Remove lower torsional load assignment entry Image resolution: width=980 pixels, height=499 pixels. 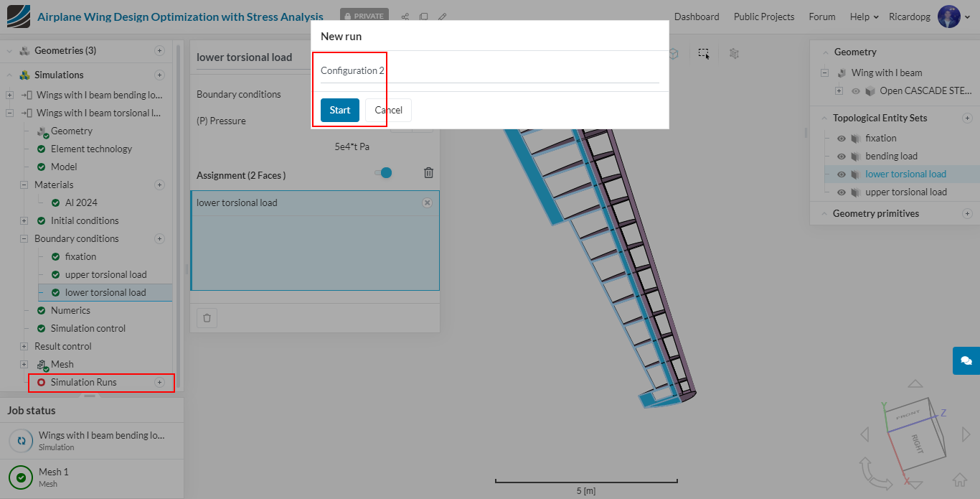[428, 203]
